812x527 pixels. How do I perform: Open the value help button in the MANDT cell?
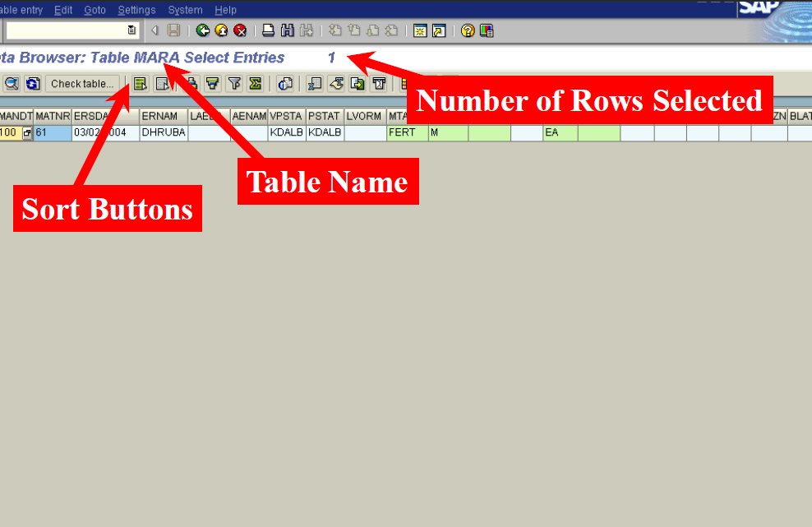(27, 132)
